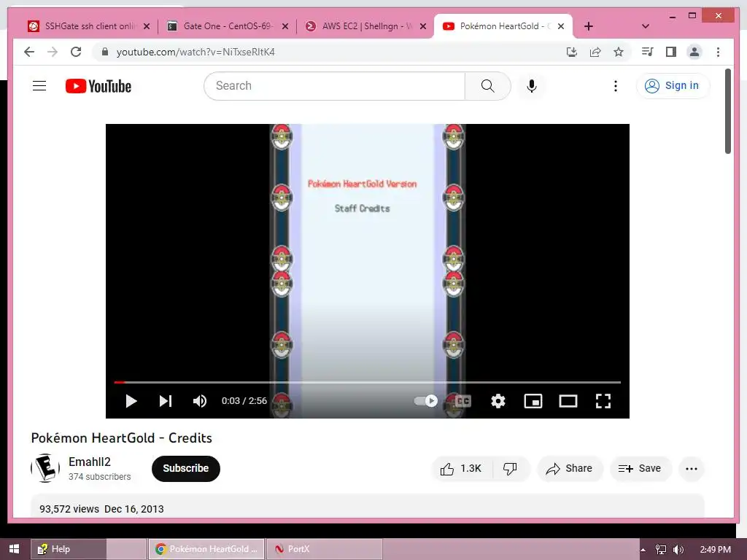Viewport: 747px width, 560px height.
Task: Start voice search with the microphone icon
Action: [x=532, y=86]
